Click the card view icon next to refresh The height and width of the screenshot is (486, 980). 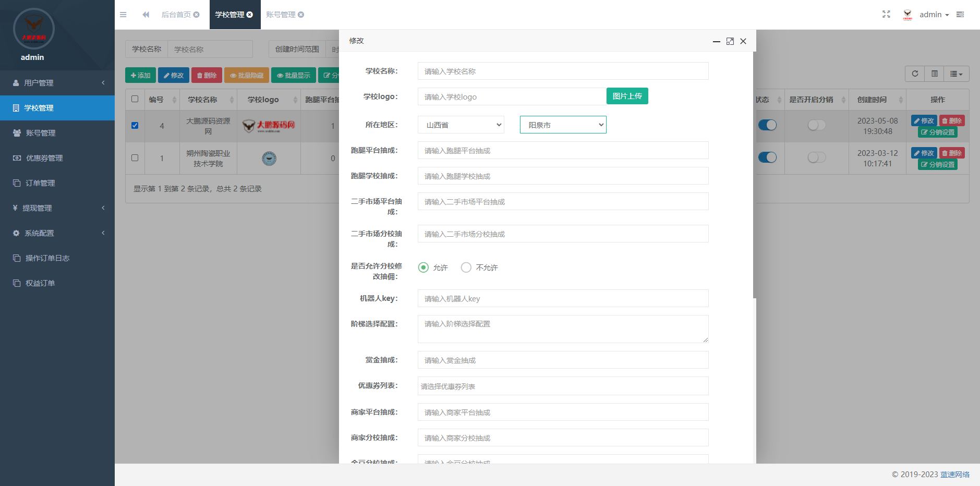pyautogui.click(x=934, y=74)
